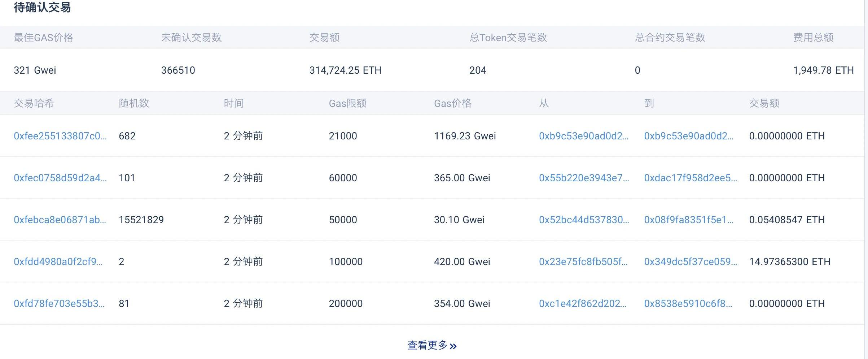Open sender address 0xc1e42f862d202...
This screenshot has width=868, height=359.
(x=582, y=303)
